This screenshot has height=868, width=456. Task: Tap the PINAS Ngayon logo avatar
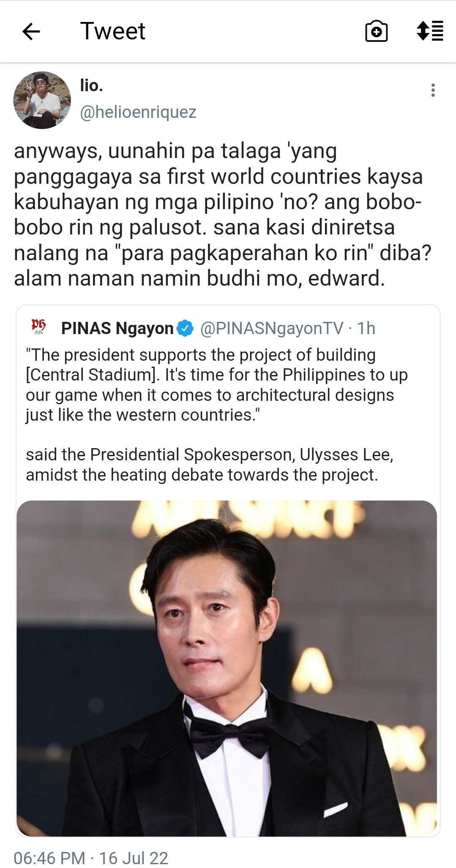click(x=38, y=327)
